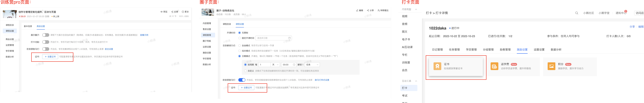This screenshot has height=103, width=644.
Task: Click the 小鹅学堂 link
Action: pyautogui.click(x=604, y=13)
